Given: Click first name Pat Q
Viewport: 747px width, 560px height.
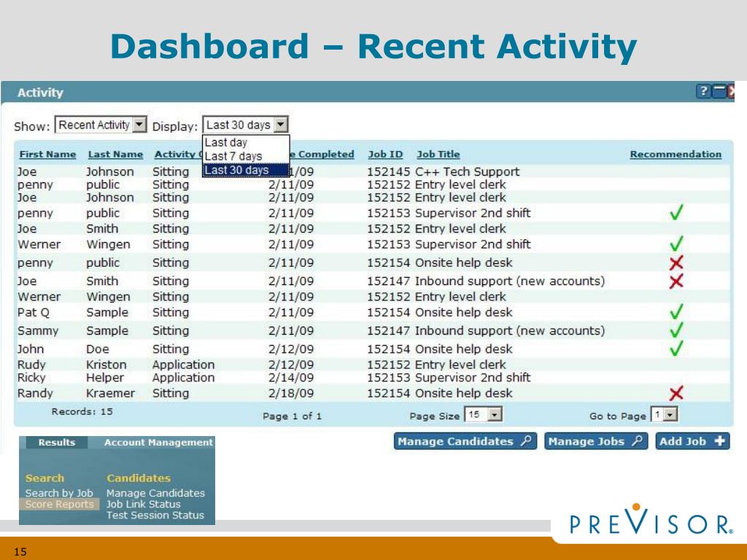Looking at the screenshot, I should coord(34,312).
